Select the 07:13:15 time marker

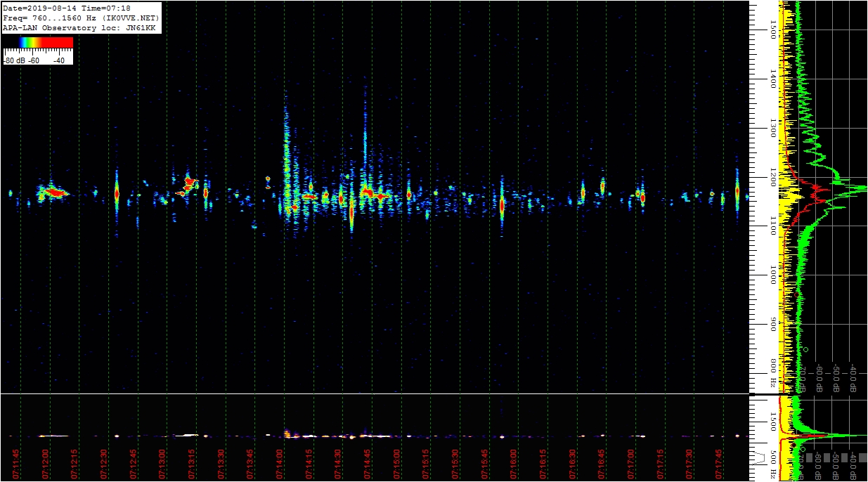click(x=192, y=464)
